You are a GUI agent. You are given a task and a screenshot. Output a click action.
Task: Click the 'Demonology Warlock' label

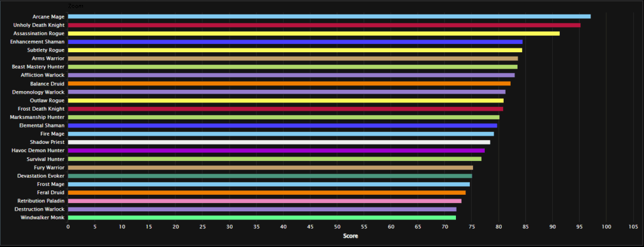point(38,92)
